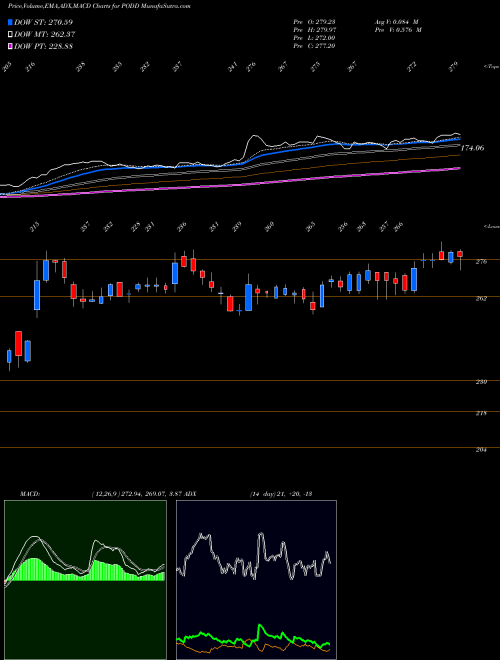This screenshot has height=660, width=500.
Task: Click the 'MACD:' indicator label
Action: pyautogui.click(x=29, y=493)
